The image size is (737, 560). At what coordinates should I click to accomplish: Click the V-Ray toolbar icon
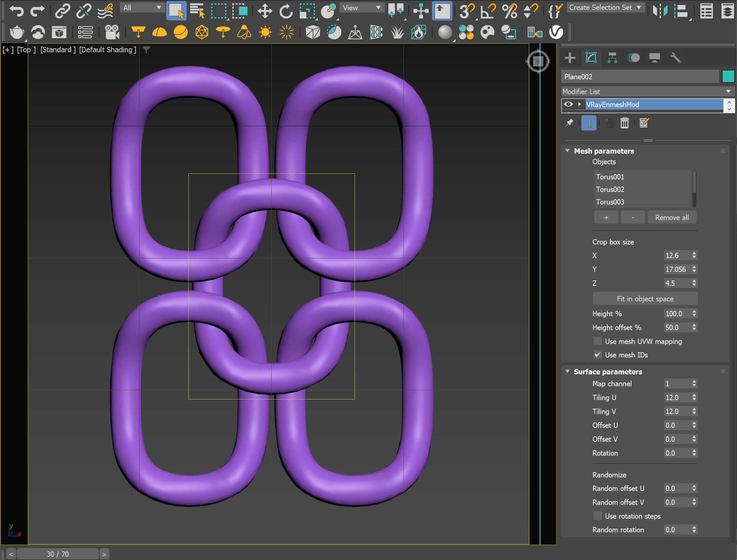click(x=556, y=32)
